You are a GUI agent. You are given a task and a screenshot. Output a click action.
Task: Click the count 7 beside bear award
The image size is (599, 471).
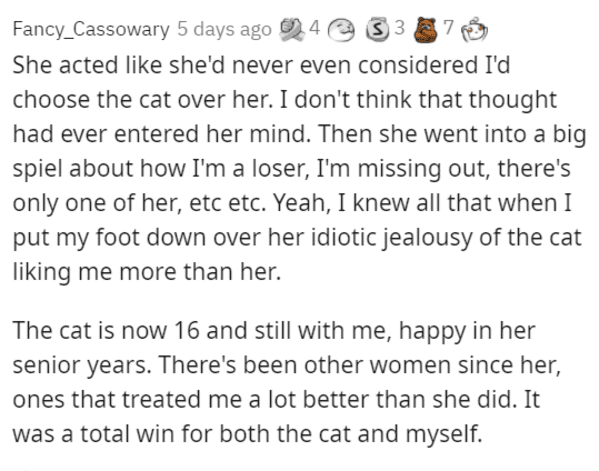point(448,28)
